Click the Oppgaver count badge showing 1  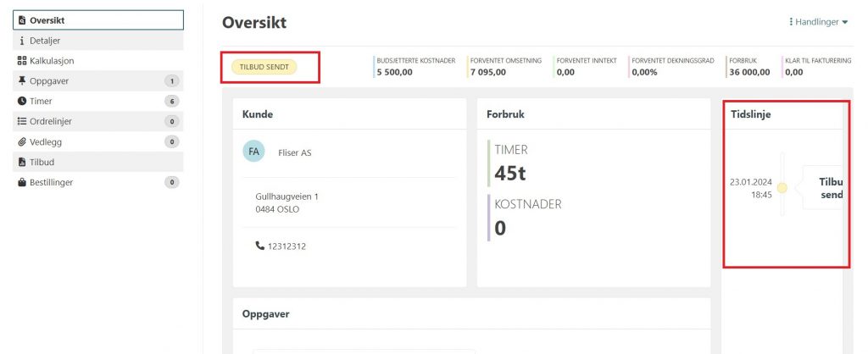[x=172, y=81]
